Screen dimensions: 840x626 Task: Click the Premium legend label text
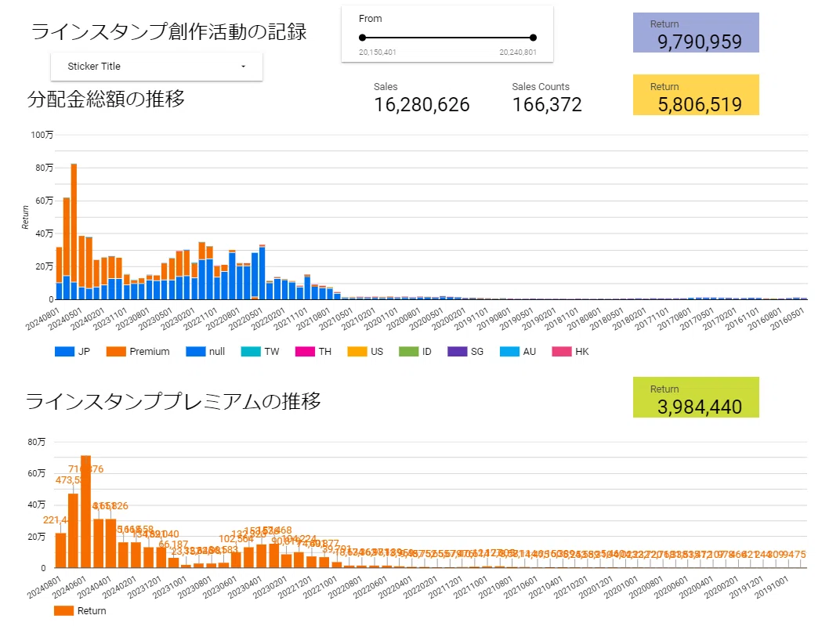(x=150, y=351)
